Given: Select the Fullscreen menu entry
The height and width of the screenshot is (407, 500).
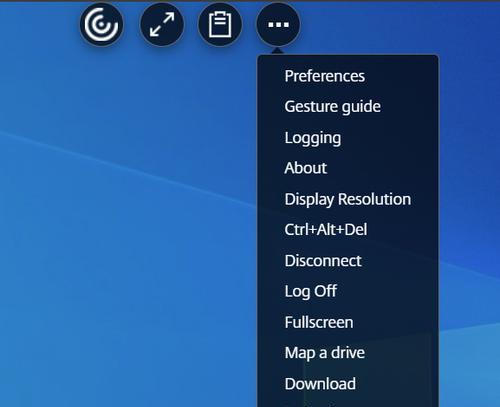Looking at the screenshot, I should coord(319,322).
